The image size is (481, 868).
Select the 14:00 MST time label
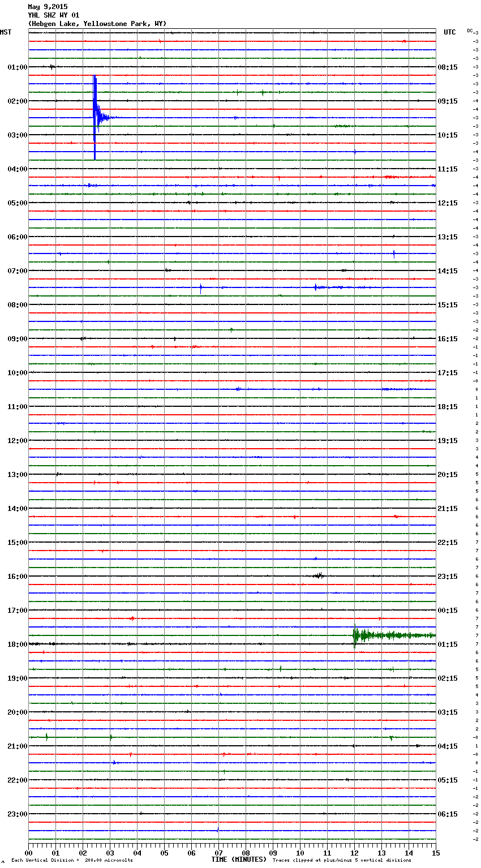point(17,509)
